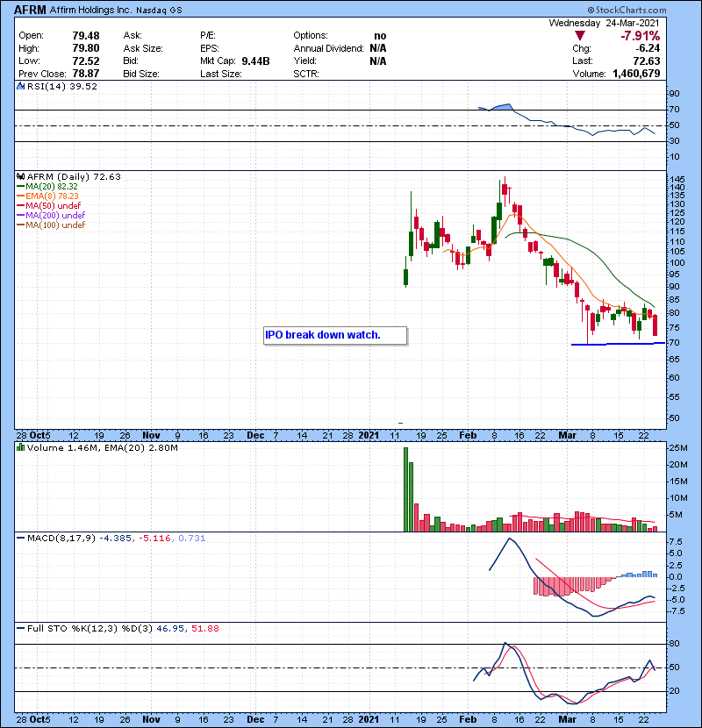Image resolution: width=702 pixels, height=728 pixels.
Task: Click the AFRM (Daily) 72.63 price label
Action: click(74, 176)
